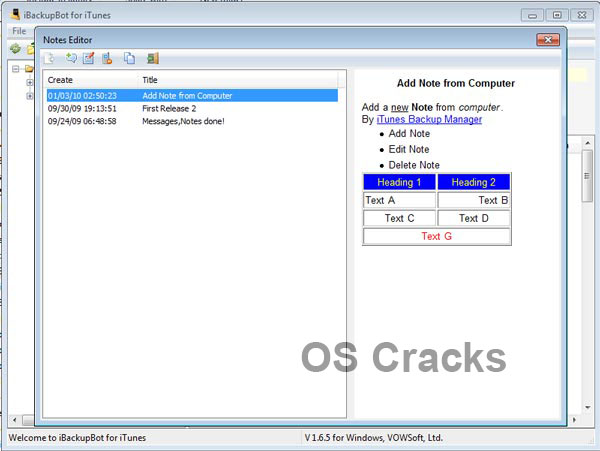
Task: Click 'Welcome to iBackupBot for iTunes' status text
Action: tap(77, 438)
